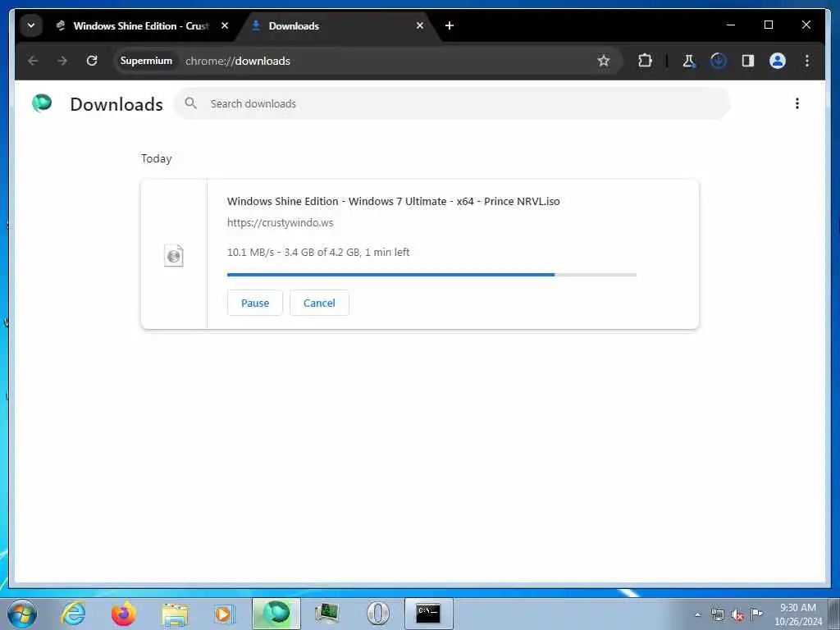The width and height of the screenshot is (840, 630).
Task: Open the Action Center flag icon
Action: tap(756, 614)
